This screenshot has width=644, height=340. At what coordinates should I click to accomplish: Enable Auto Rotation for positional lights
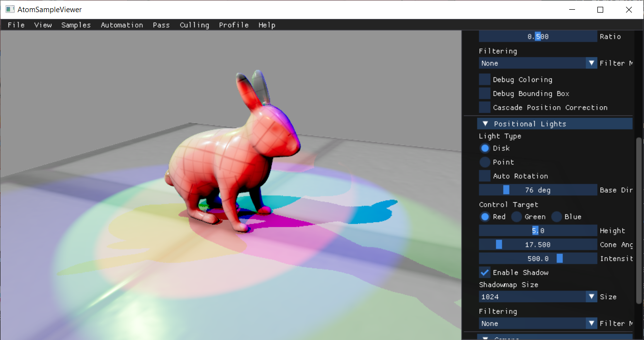pos(484,176)
